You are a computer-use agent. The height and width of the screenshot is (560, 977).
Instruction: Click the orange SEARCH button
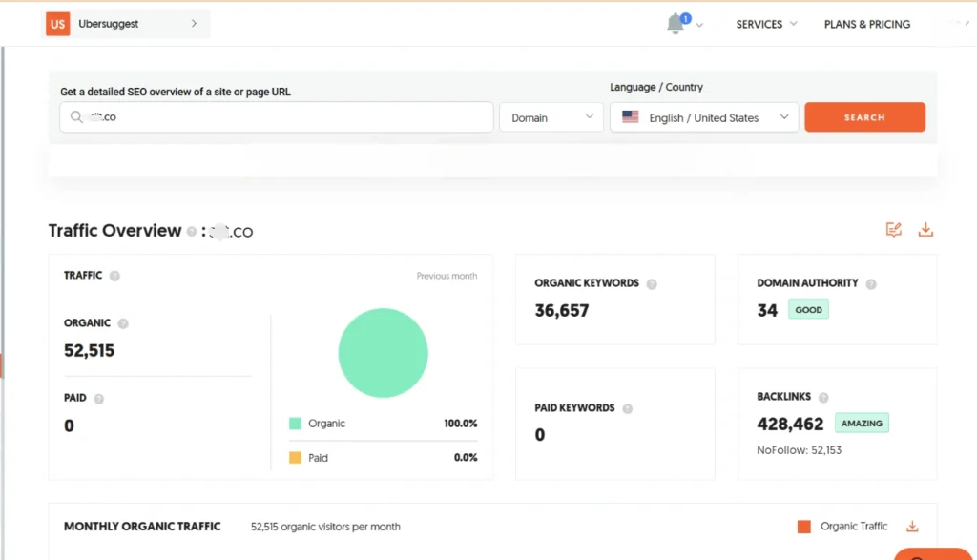pos(864,117)
